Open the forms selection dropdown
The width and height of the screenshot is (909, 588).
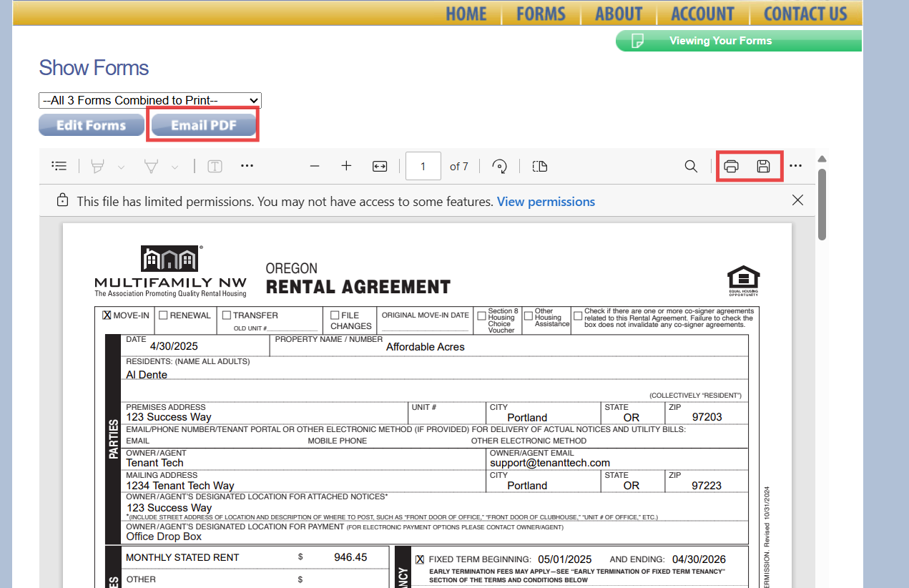click(x=150, y=100)
